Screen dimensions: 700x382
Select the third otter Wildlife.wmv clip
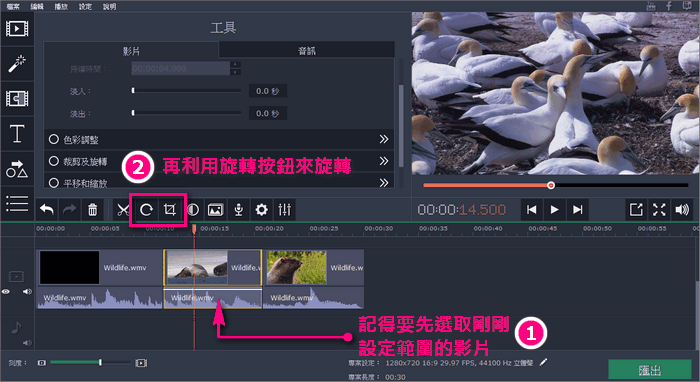tap(314, 267)
